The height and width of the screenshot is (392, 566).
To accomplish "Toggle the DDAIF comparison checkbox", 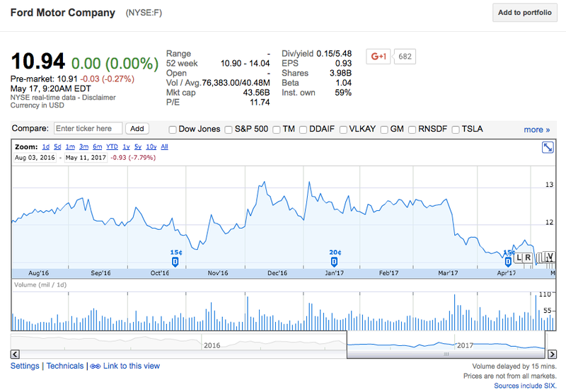I will (x=304, y=129).
